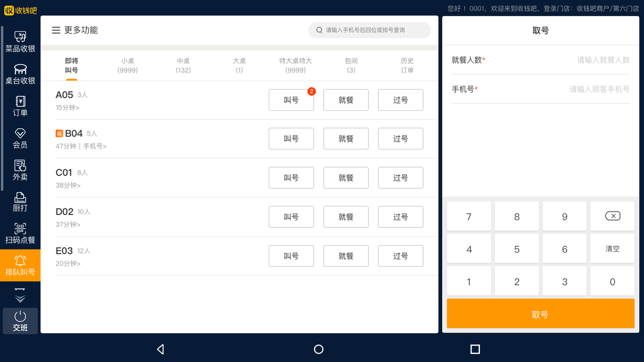This screenshot has height=362, width=644.
Task: Select 厨打 in the sidebar
Action: click(x=20, y=202)
